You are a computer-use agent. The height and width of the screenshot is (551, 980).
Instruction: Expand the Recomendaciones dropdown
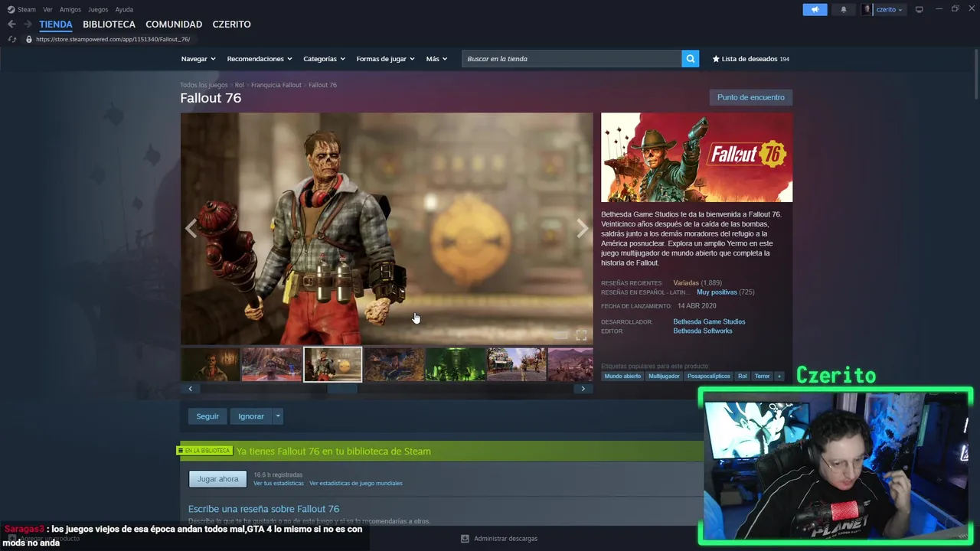(260, 59)
